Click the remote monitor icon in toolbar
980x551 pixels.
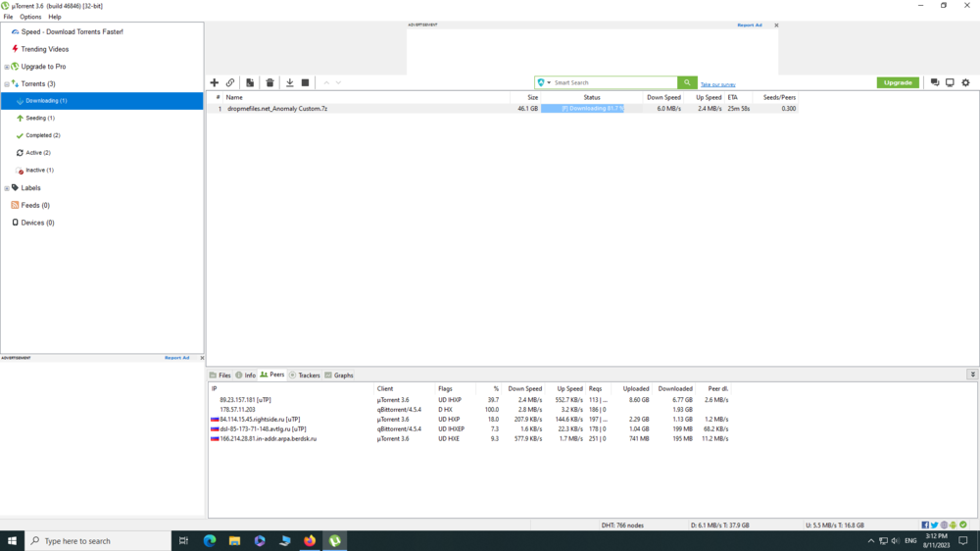pos(950,82)
